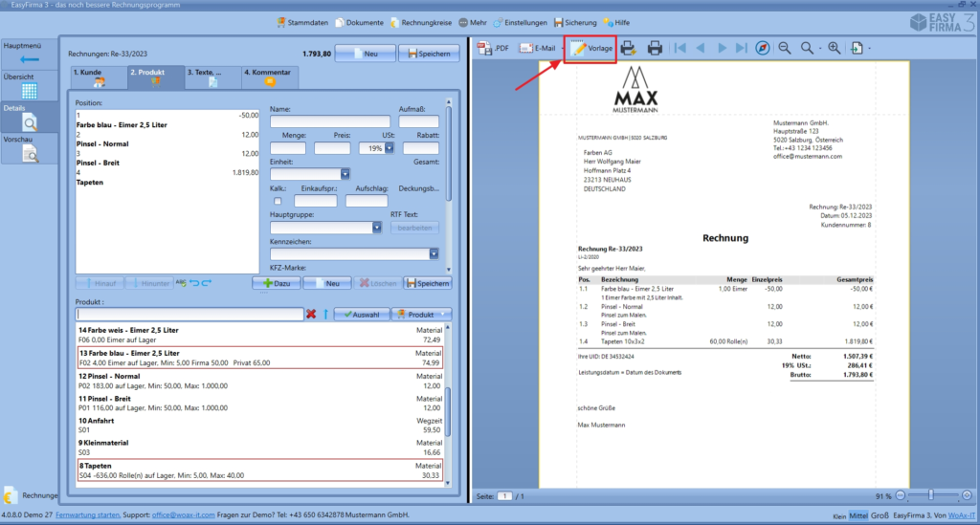Switch to Groß font size
The height and width of the screenshot is (525, 980).
(880, 514)
